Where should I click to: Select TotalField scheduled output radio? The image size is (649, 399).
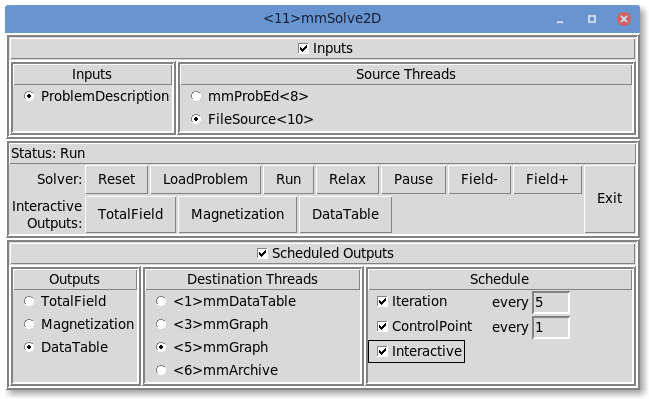click(29, 301)
